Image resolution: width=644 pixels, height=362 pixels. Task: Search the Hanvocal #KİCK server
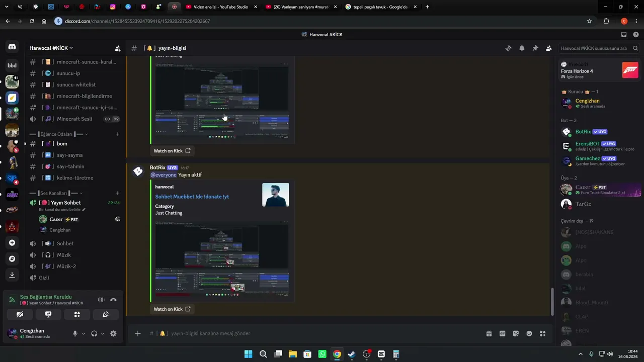click(599, 48)
